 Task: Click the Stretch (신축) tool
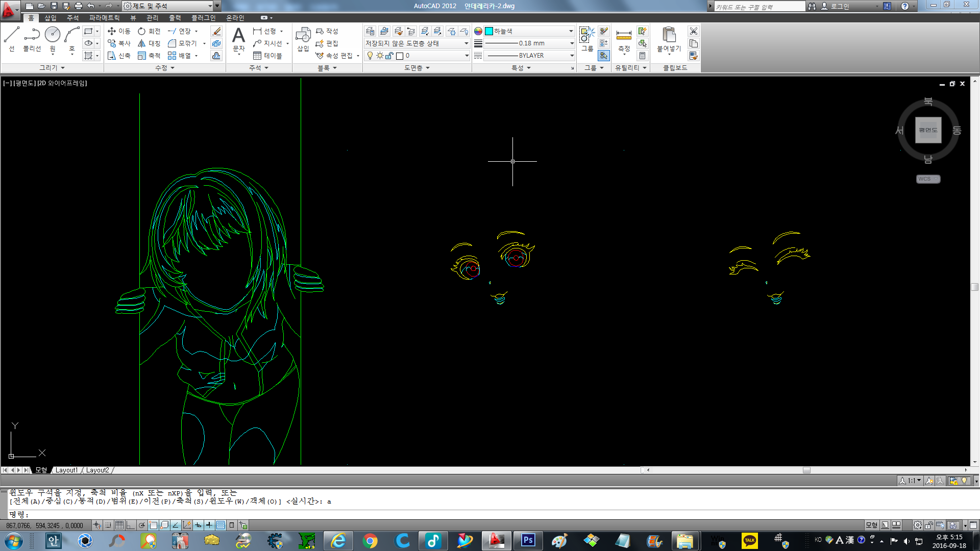119,56
